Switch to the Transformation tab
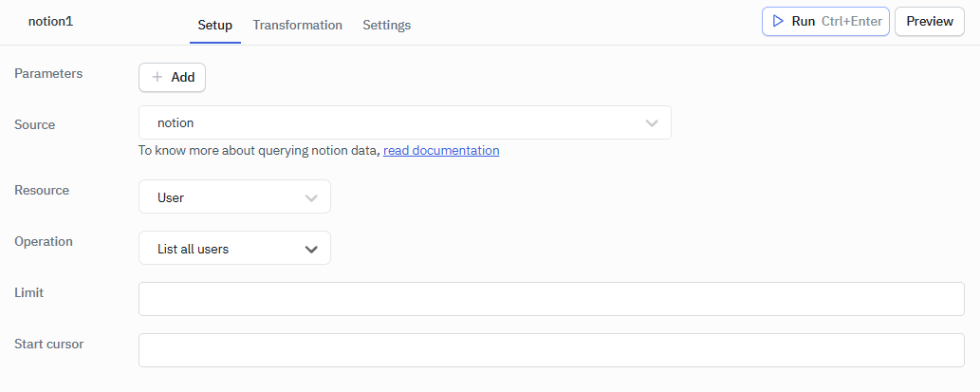This screenshot has height=392, width=980. (x=298, y=25)
